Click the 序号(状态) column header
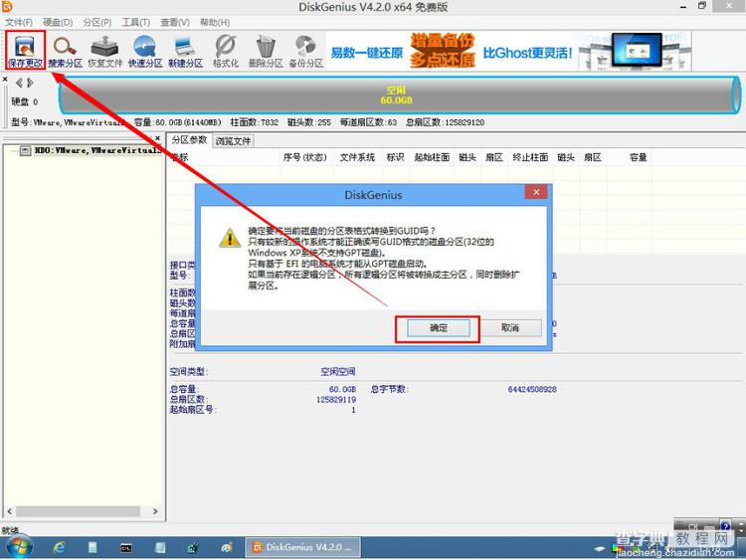Image resolution: width=746 pixels, height=560 pixels. tap(305, 157)
